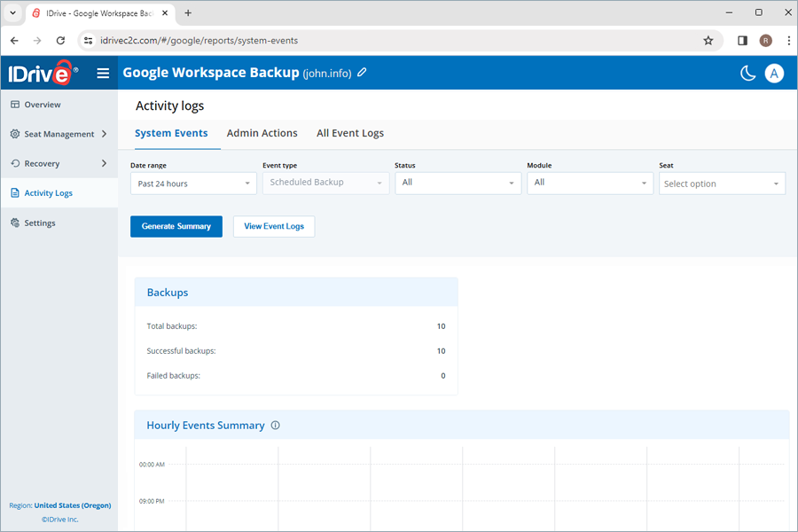Viewport: 798px width, 532px height.
Task: Open Overview in the sidebar
Action: click(43, 105)
